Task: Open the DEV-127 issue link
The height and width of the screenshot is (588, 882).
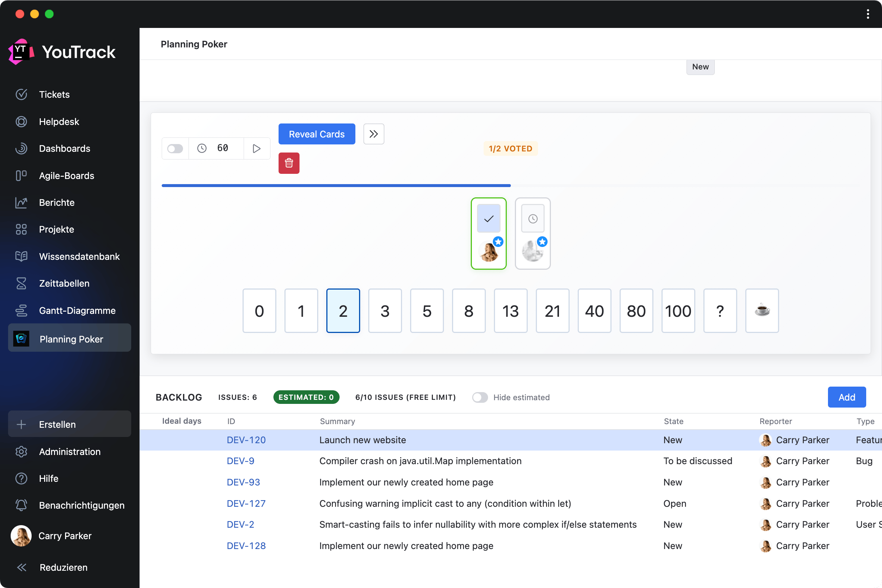Action: (246, 503)
